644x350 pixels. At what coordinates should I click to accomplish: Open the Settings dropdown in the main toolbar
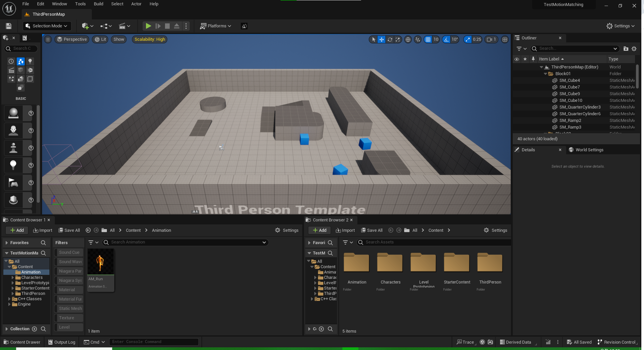[621, 26]
